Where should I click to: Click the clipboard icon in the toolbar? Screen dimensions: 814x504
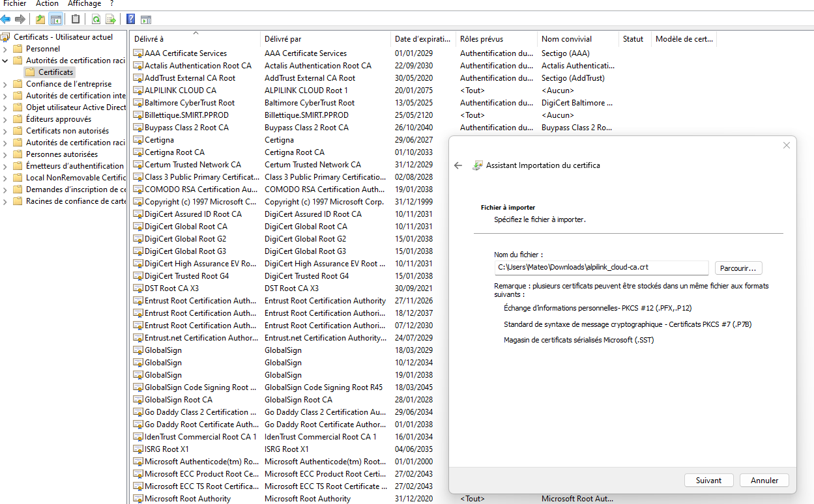click(x=76, y=19)
